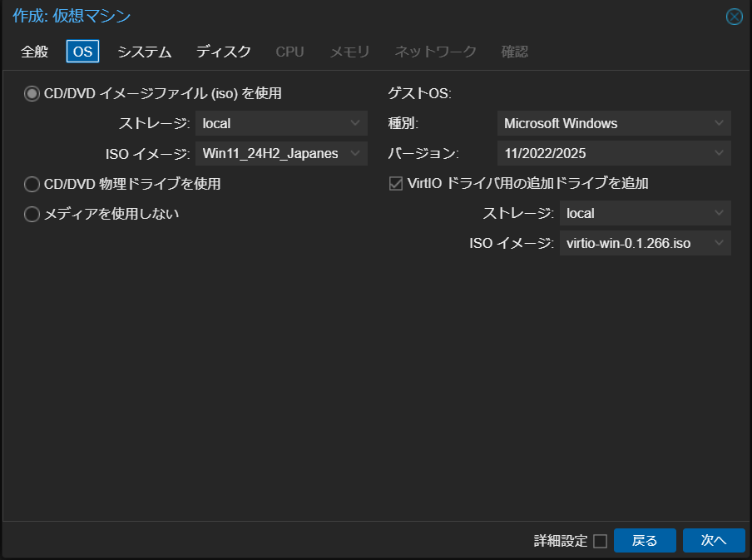Expand the virtio-win-0.1.266.iso dropdown arrow
This screenshot has width=752, height=560.
tap(719, 243)
